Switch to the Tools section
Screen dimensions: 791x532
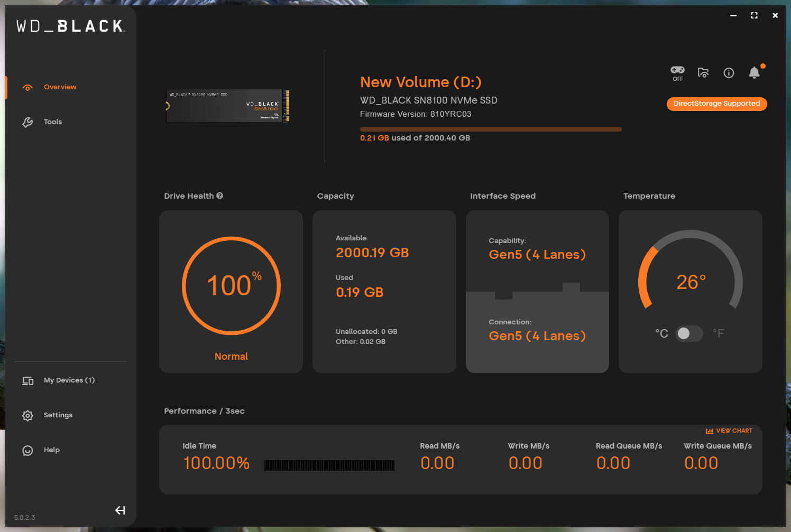(52, 122)
